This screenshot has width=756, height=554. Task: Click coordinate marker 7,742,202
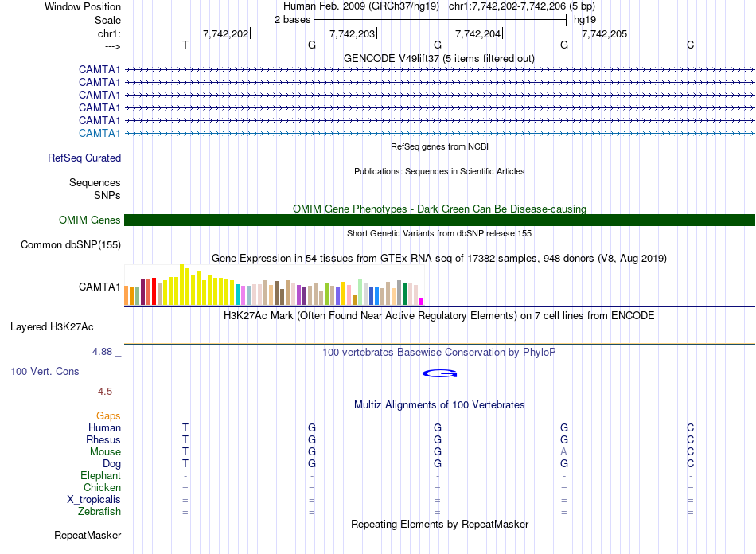(x=226, y=33)
